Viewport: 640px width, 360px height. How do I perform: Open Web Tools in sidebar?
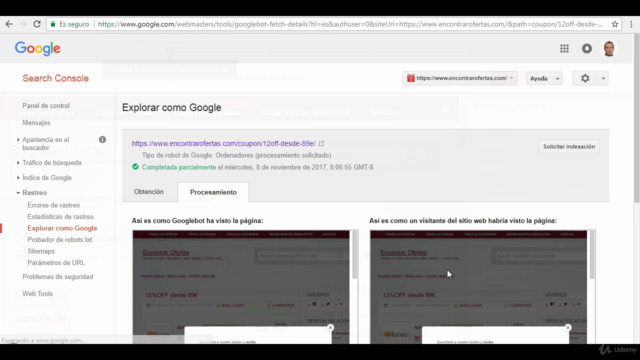[37, 294]
